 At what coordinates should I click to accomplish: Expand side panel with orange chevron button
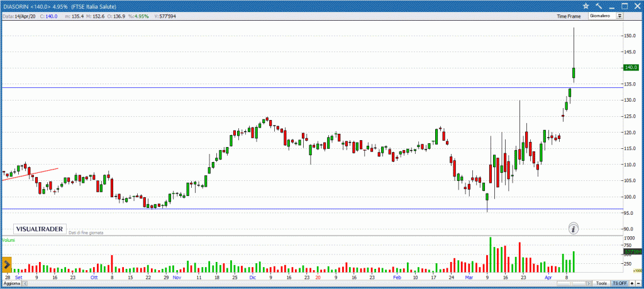click(x=7, y=265)
